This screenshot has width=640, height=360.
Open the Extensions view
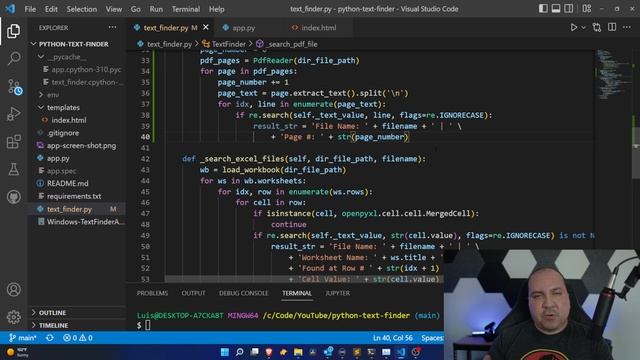13,142
